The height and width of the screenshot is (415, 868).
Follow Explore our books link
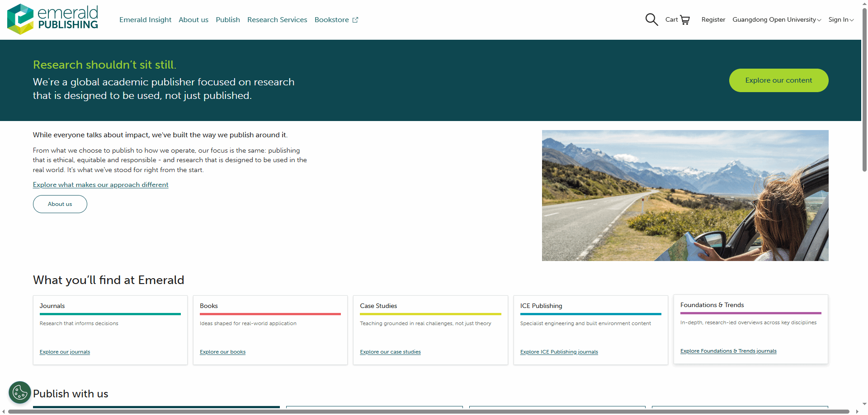click(222, 352)
